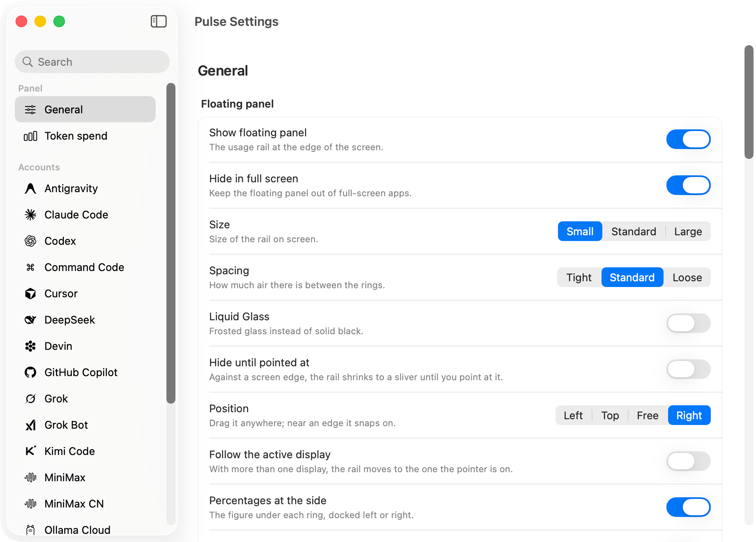Open the GitHub Copilot account settings
The image size is (756, 542).
point(85,372)
